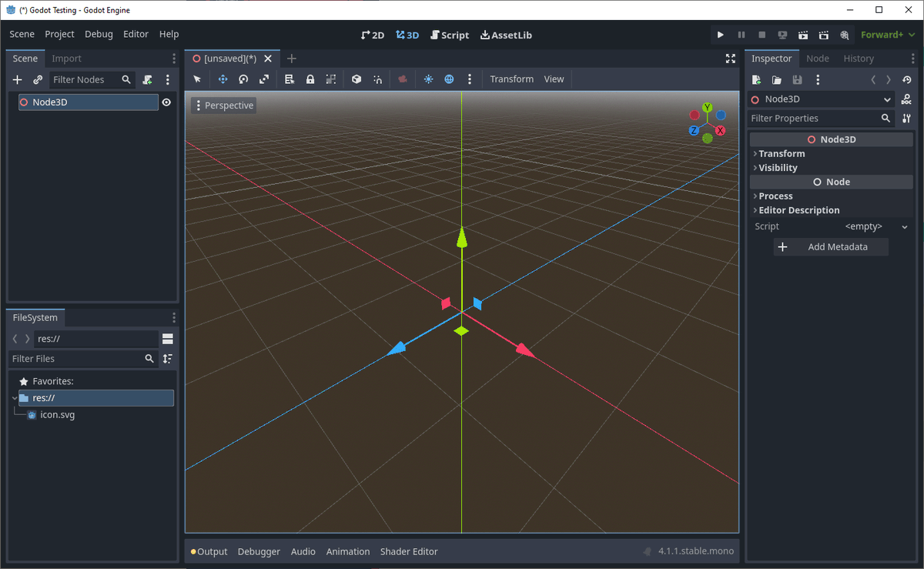Screen dimensions: 924x569
Task: Switch to Import dock tab
Action: 66,59
